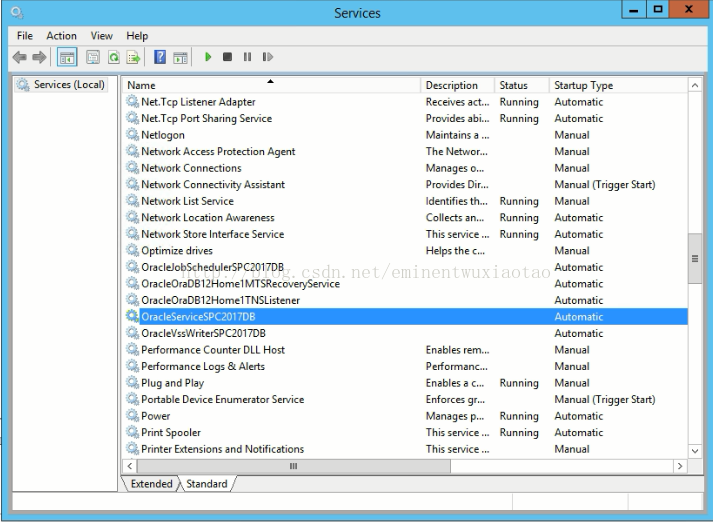Open Help via blue question mark icon
The width and height of the screenshot is (713, 522).
point(160,57)
